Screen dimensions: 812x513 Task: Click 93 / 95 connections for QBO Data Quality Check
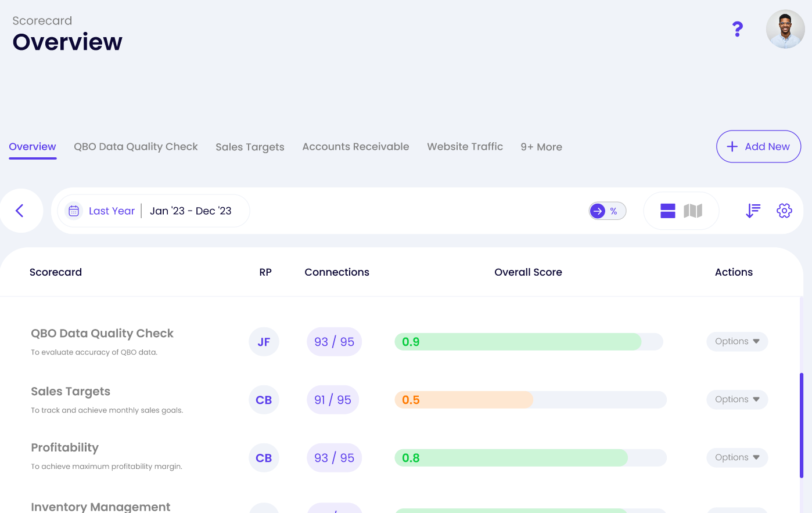(334, 342)
